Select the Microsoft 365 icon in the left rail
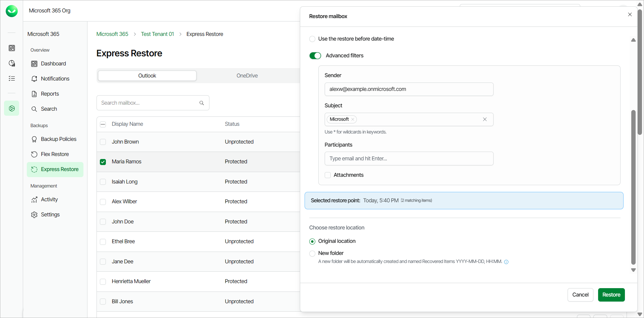 (12, 108)
